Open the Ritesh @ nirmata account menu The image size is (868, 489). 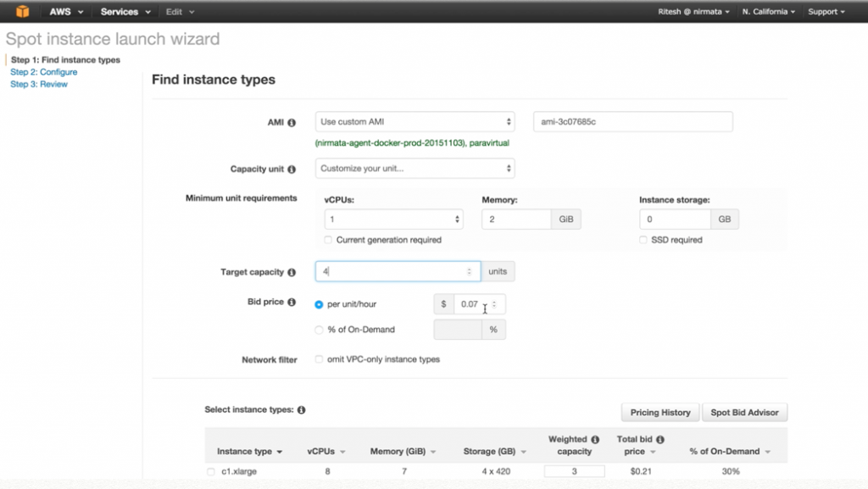point(693,12)
